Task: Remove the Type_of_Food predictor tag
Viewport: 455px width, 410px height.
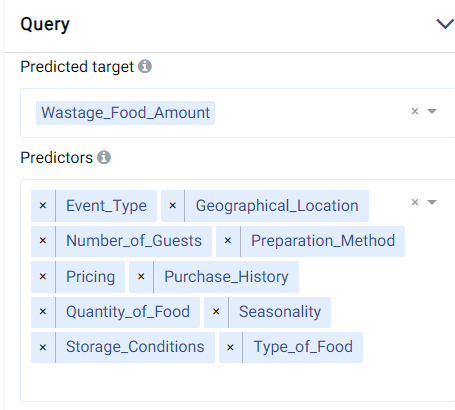Action: coord(230,348)
